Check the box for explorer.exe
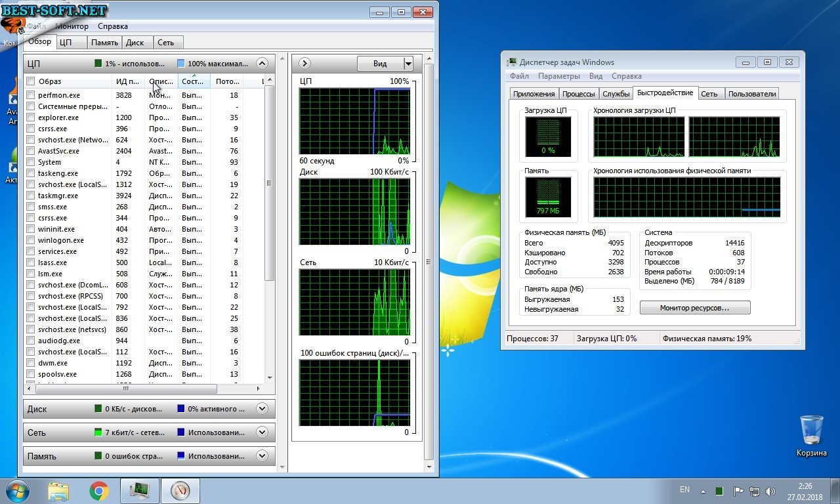The height and width of the screenshot is (504, 840). click(x=31, y=117)
